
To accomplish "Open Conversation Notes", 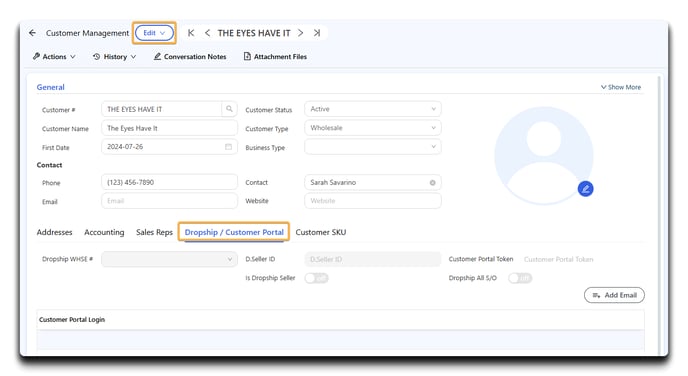I will point(190,57).
